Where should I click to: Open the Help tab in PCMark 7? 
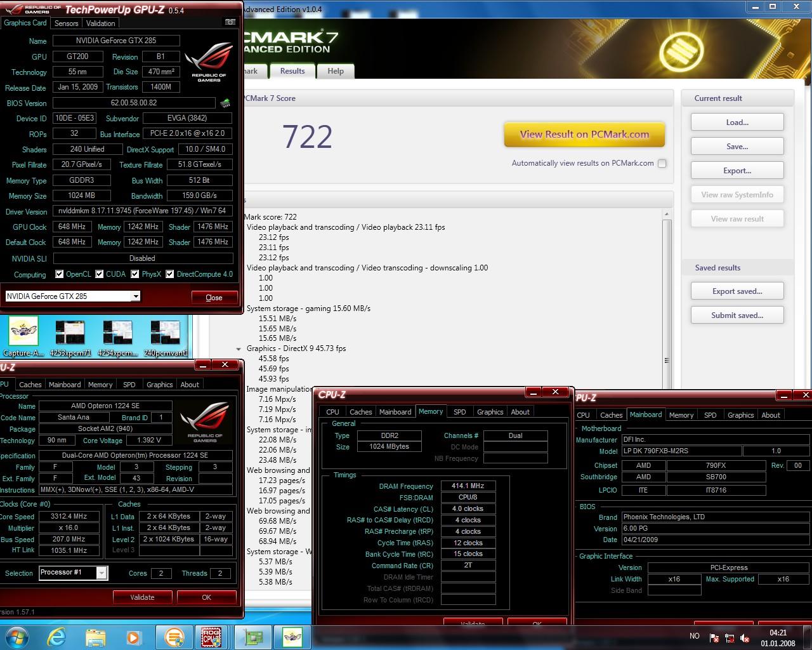pyautogui.click(x=336, y=71)
